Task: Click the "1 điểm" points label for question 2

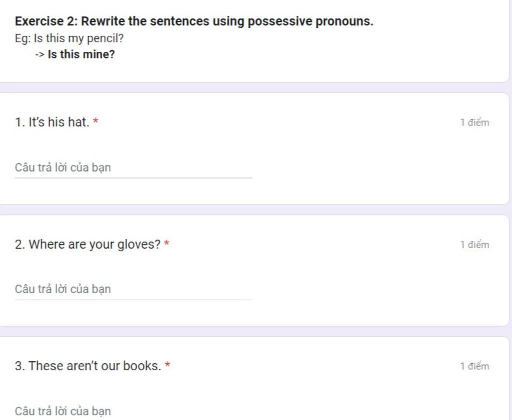Action: (474, 245)
